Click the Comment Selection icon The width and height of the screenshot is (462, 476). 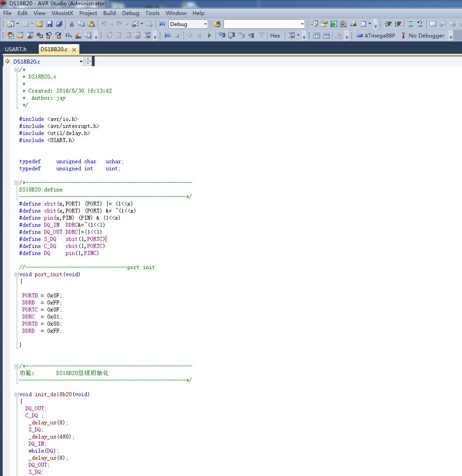click(x=410, y=24)
